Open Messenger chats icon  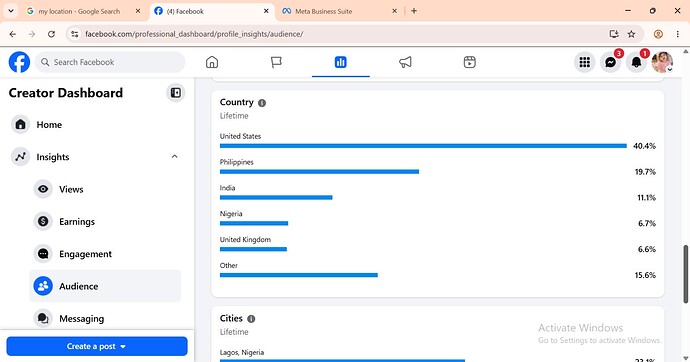pos(610,62)
